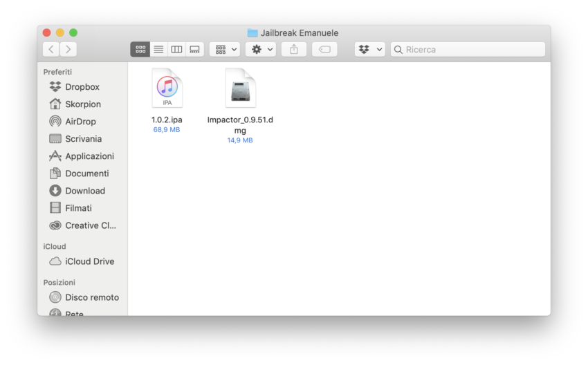
Task: Switch to gallery view
Action: (194, 50)
